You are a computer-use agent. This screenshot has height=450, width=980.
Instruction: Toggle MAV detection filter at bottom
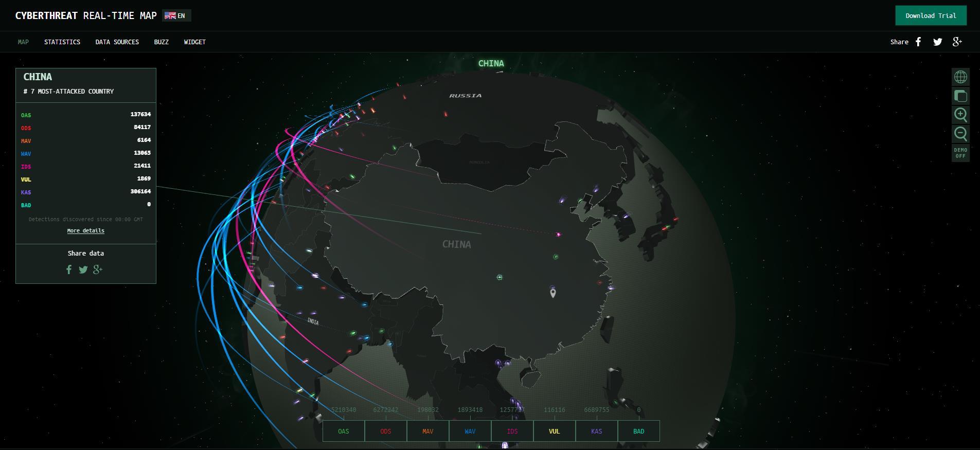click(428, 431)
